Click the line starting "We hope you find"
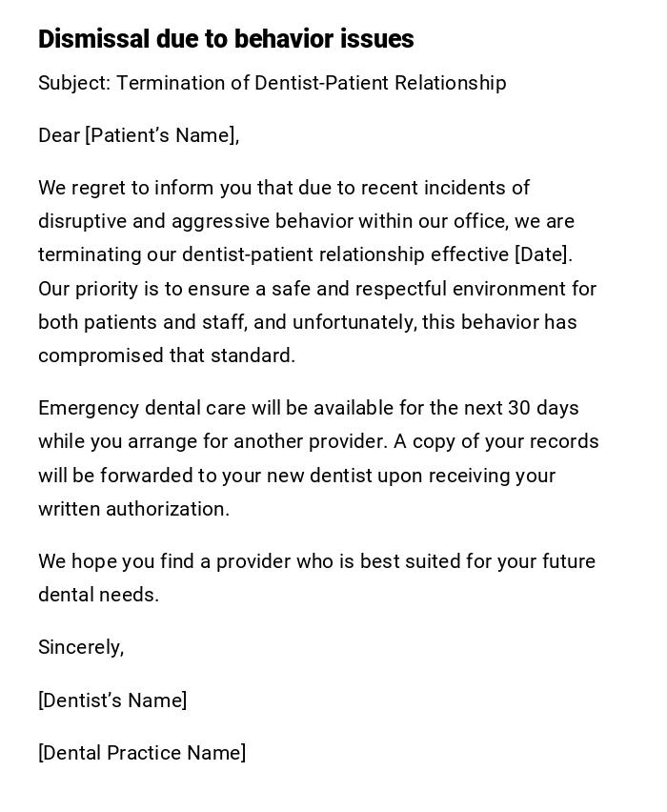 coord(316,561)
